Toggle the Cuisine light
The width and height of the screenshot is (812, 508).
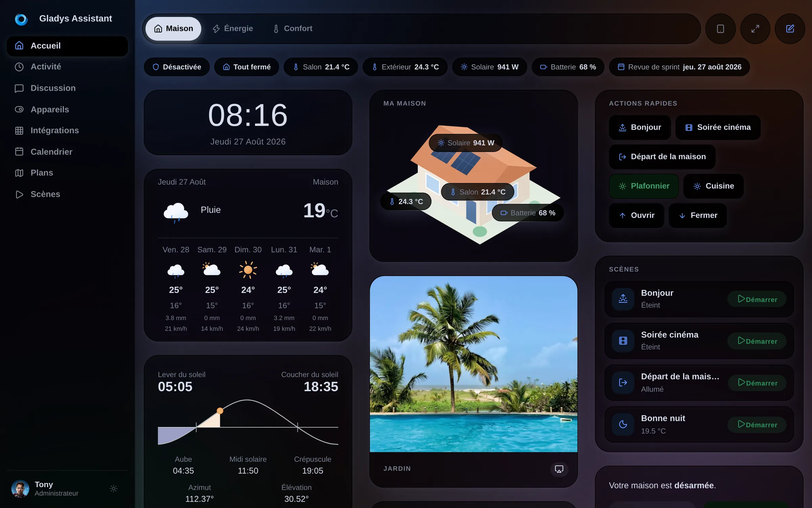pyautogui.click(x=714, y=186)
